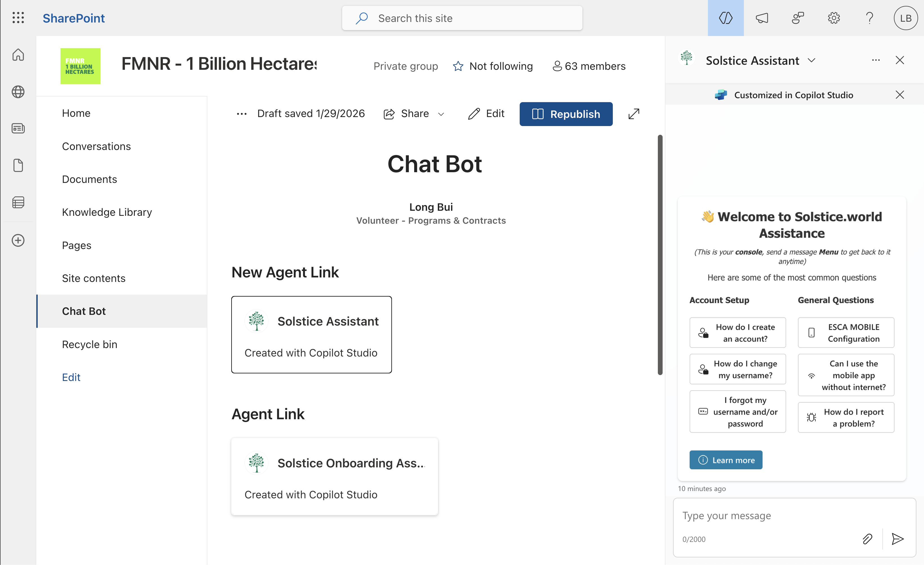This screenshot has width=924, height=565.
Task: Go to Knowledge Library in navigation
Action: (107, 212)
